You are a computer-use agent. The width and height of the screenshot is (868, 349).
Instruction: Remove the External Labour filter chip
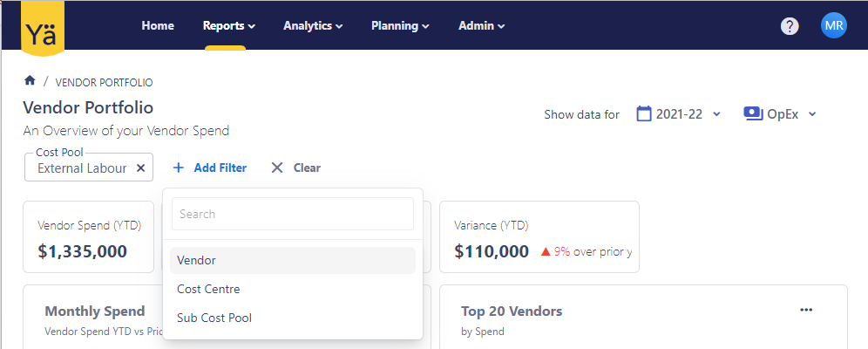coord(141,168)
